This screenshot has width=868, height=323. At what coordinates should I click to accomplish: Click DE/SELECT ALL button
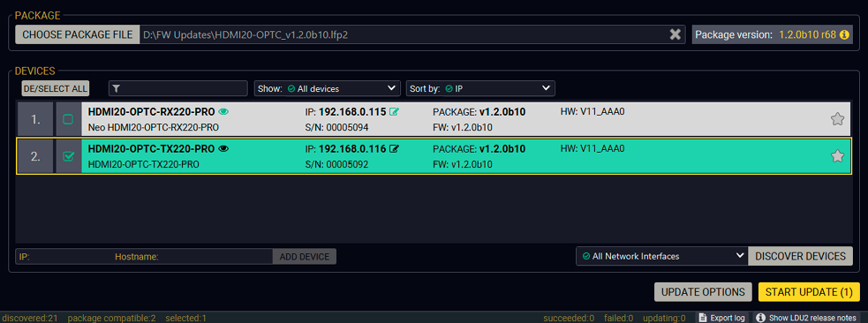pos(56,88)
